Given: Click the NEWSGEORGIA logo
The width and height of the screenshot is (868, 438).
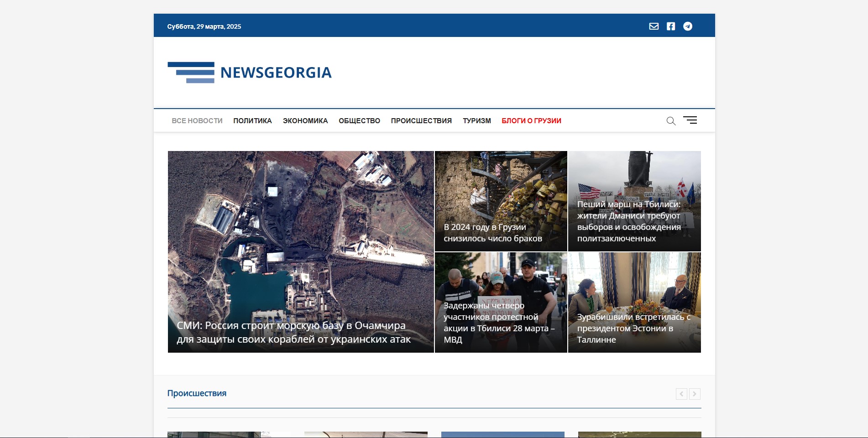Looking at the screenshot, I should [250, 73].
